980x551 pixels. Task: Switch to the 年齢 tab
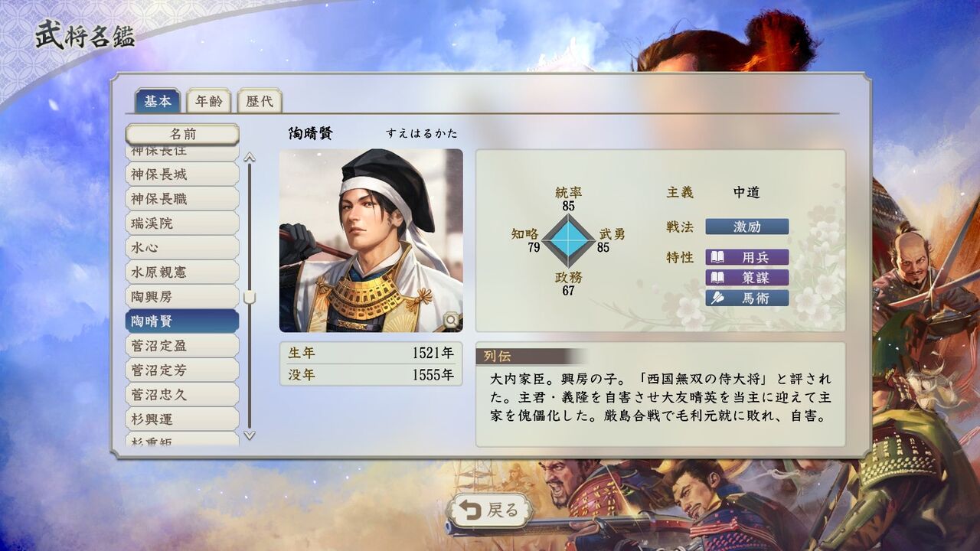(208, 101)
